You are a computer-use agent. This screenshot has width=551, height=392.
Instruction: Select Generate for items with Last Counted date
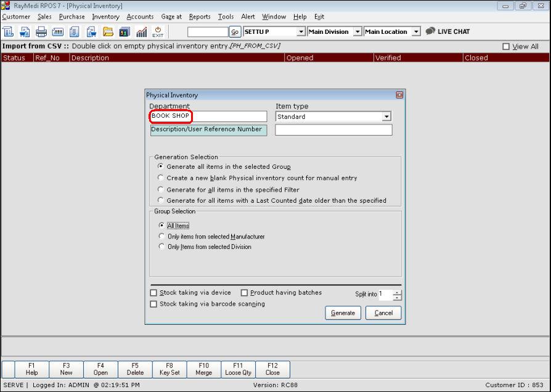[161, 200]
